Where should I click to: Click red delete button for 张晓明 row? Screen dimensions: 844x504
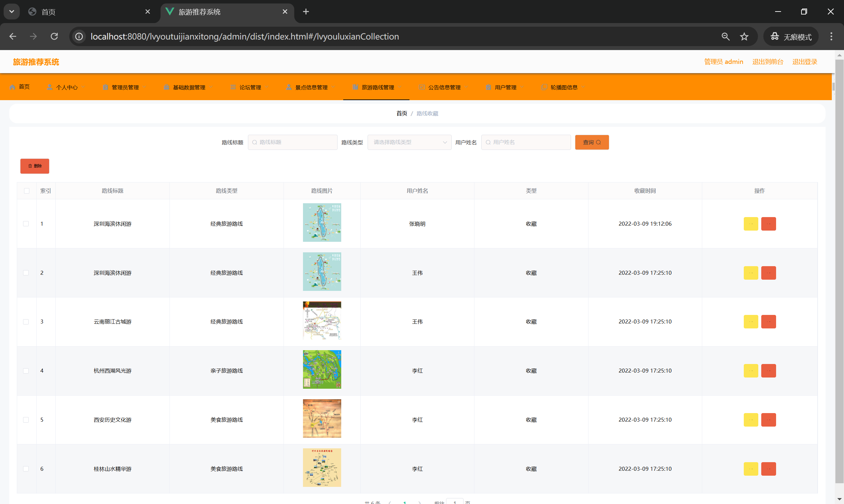(768, 224)
